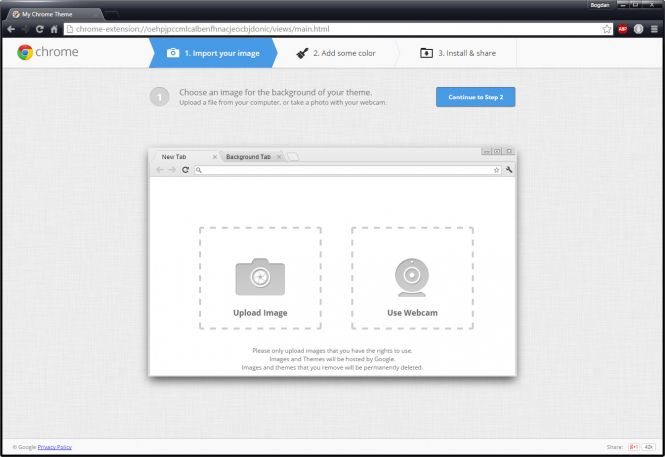Open the Privacy Policy link
The height and width of the screenshot is (457, 665).
[x=54, y=447]
